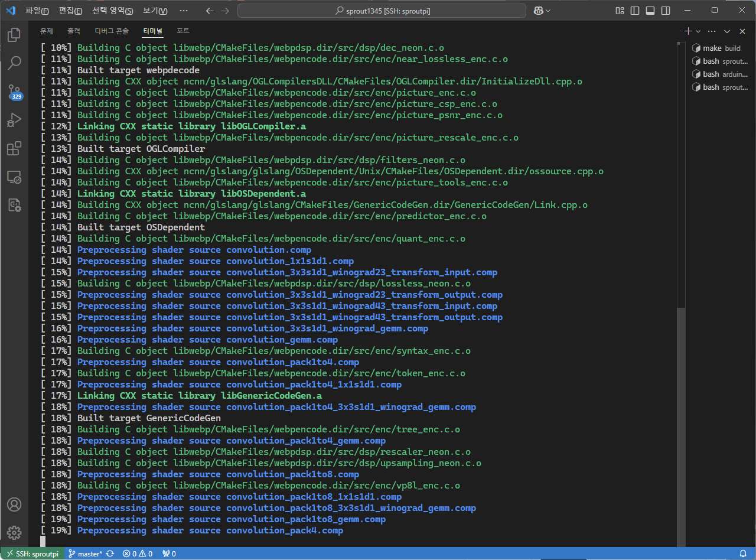The width and height of the screenshot is (756, 560).
Task: Click 'Preprocessing shader source convolution.comp' line
Action: click(x=176, y=250)
